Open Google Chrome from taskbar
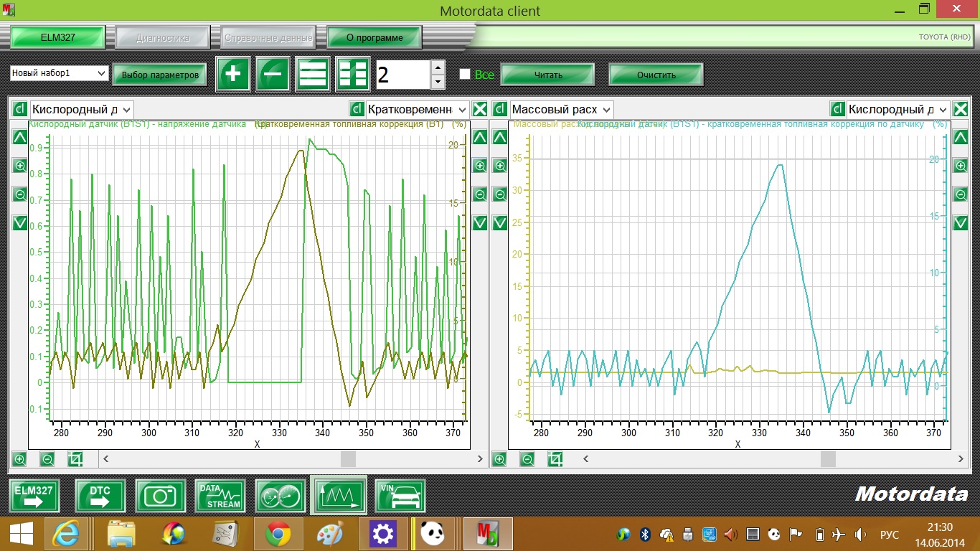The image size is (980, 551). pyautogui.click(x=278, y=534)
